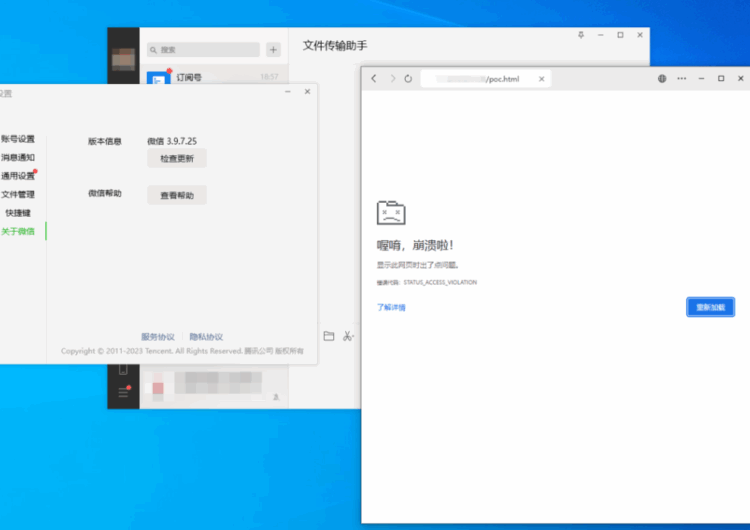The height and width of the screenshot is (530, 750).
Task: Click the 查看帮助 button
Action: click(x=177, y=195)
